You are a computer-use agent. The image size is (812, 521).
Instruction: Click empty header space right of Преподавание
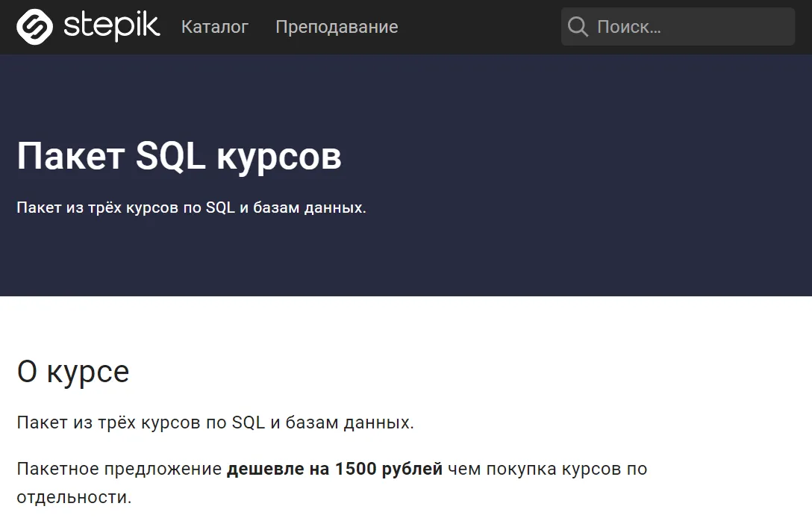click(478, 27)
